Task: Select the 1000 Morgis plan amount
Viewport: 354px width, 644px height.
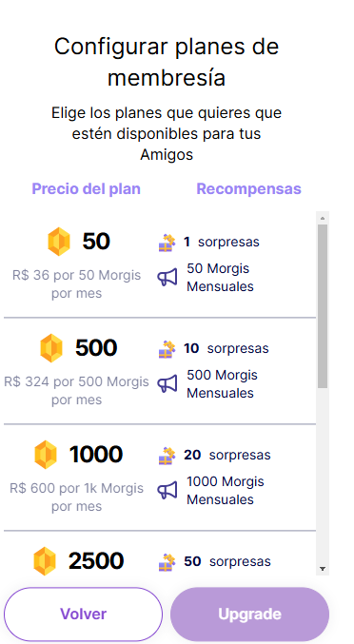Action: point(96,455)
